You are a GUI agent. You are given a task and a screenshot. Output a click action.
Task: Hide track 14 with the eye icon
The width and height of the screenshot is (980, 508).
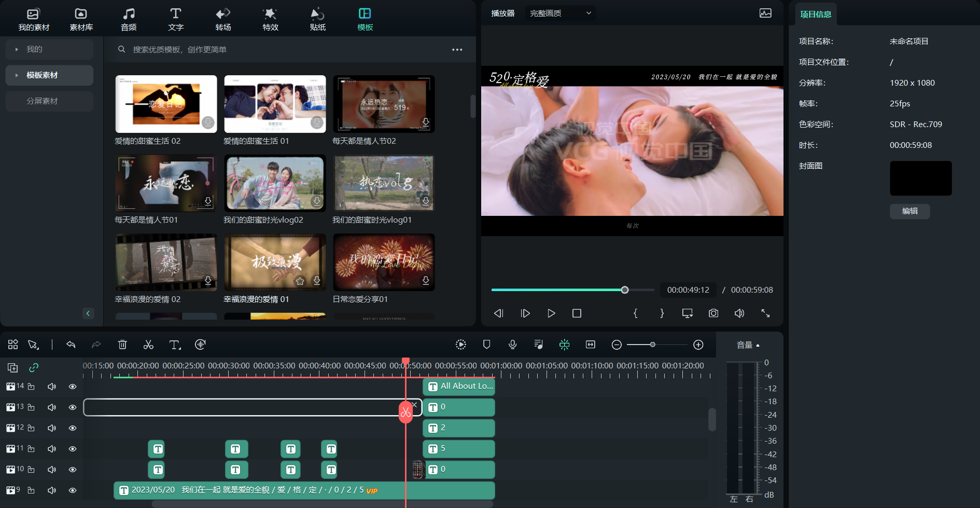pos(73,387)
